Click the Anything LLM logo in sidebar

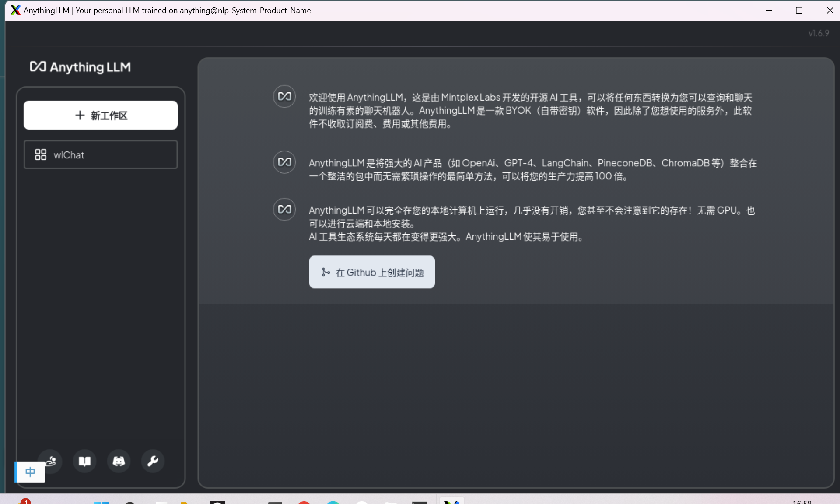point(80,67)
